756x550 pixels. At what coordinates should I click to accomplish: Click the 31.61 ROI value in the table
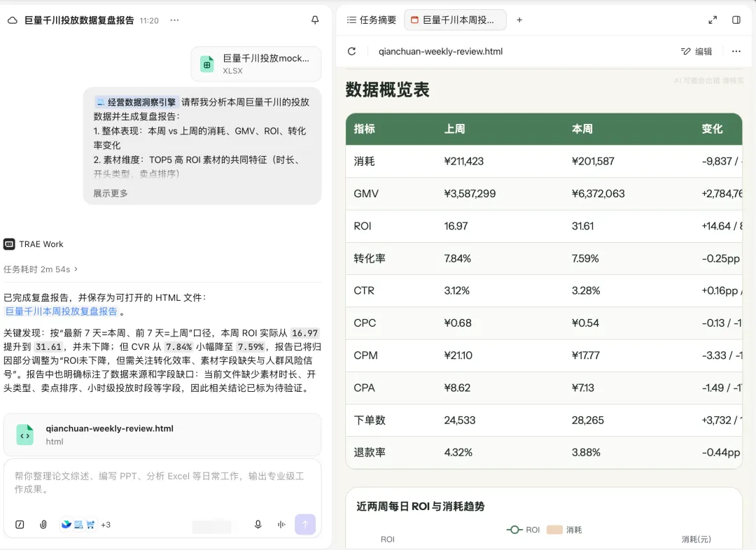(582, 226)
